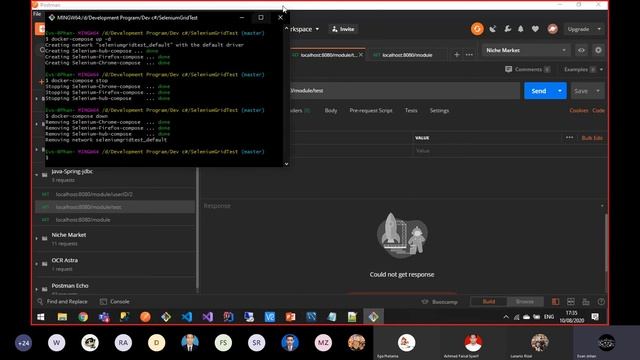The width and height of the screenshot is (640, 360).
Task: Open the Send button dropdown arrow
Action: [560, 91]
